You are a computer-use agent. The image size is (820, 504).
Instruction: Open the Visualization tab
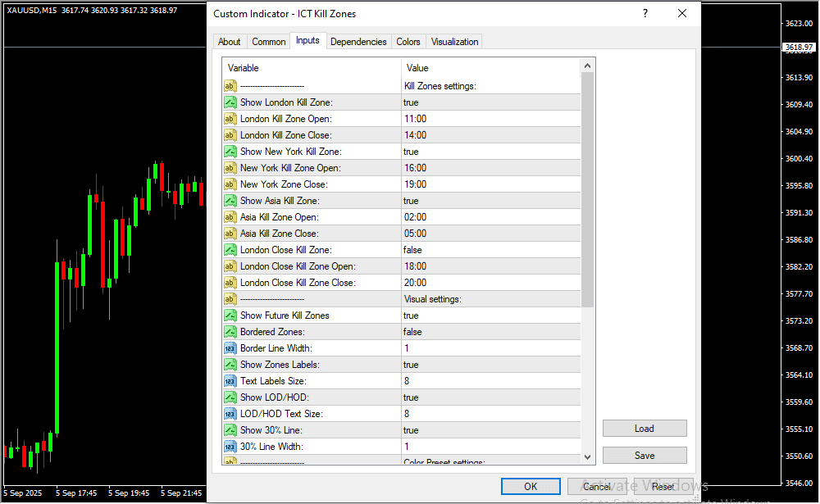tap(454, 42)
